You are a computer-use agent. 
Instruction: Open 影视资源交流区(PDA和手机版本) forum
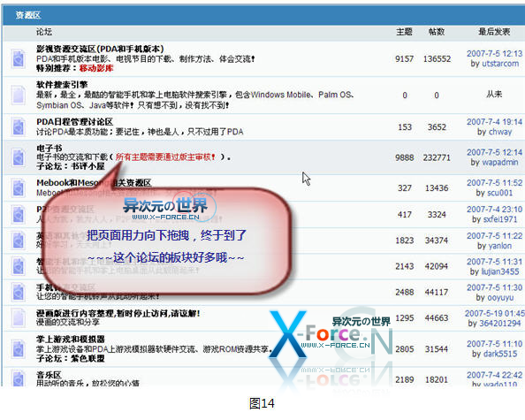click(x=100, y=49)
